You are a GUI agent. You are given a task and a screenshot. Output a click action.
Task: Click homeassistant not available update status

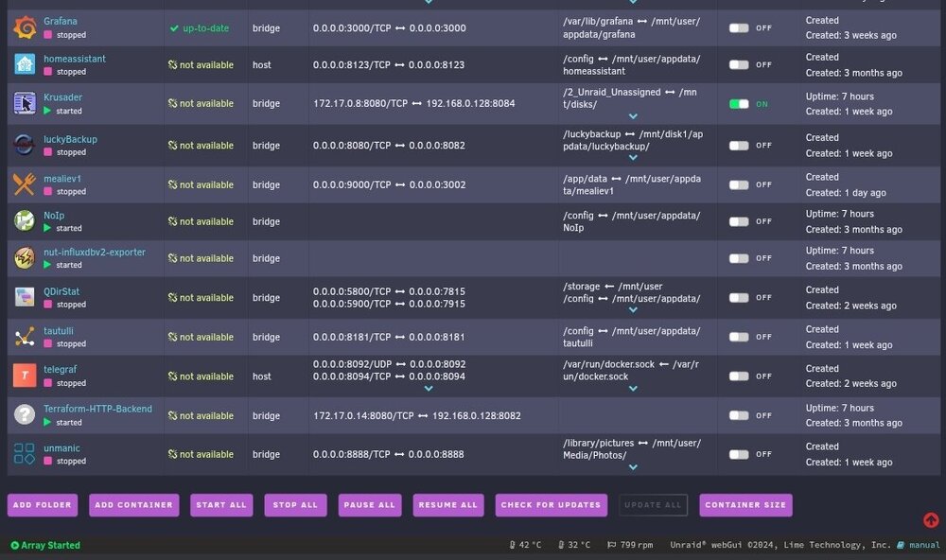[201, 64]
